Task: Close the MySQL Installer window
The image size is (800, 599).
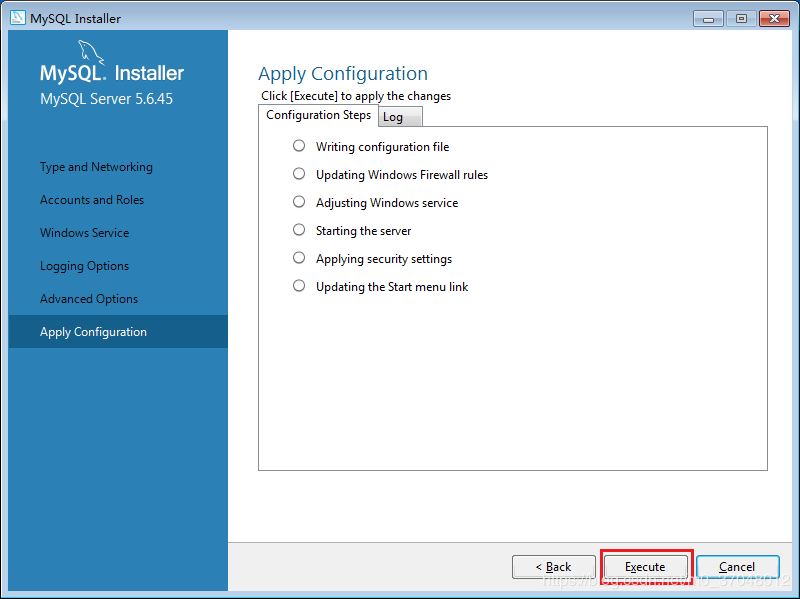Action: click(x=774, y=18)
